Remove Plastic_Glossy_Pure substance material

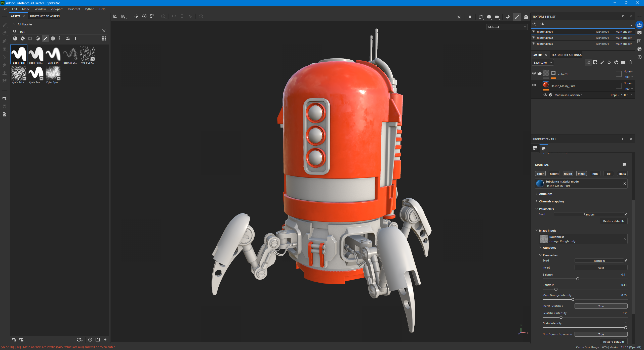coord(624,184)
